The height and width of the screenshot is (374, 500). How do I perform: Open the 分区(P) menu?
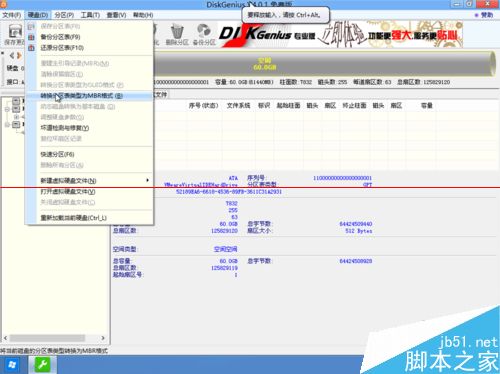pyautogui.click(x=64, y=15)
